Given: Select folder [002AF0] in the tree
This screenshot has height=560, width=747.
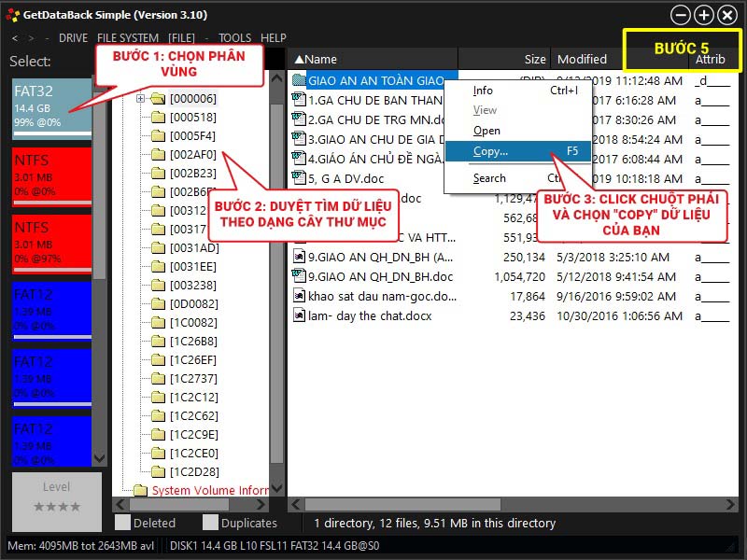Looking at the screenshot, I should (x=193, y=155).
